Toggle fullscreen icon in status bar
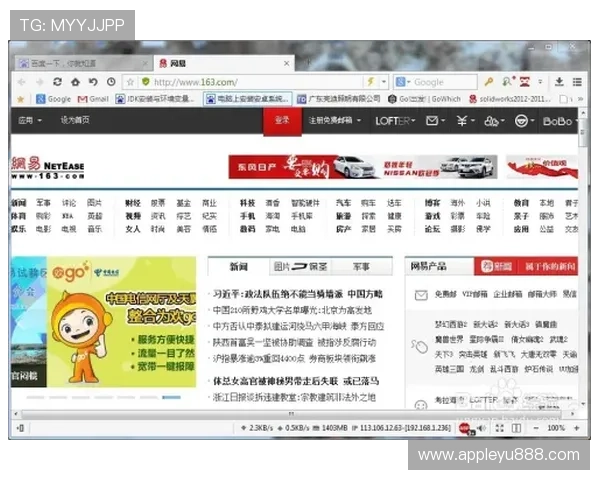Screen dimensions: 600x480 click(x=500, y=428)
